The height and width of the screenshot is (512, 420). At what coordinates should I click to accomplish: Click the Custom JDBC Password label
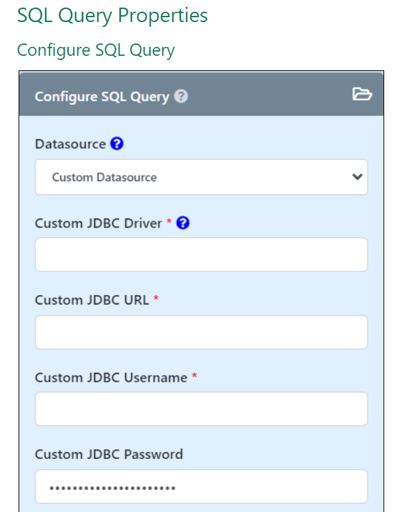(x=109, y=454)
